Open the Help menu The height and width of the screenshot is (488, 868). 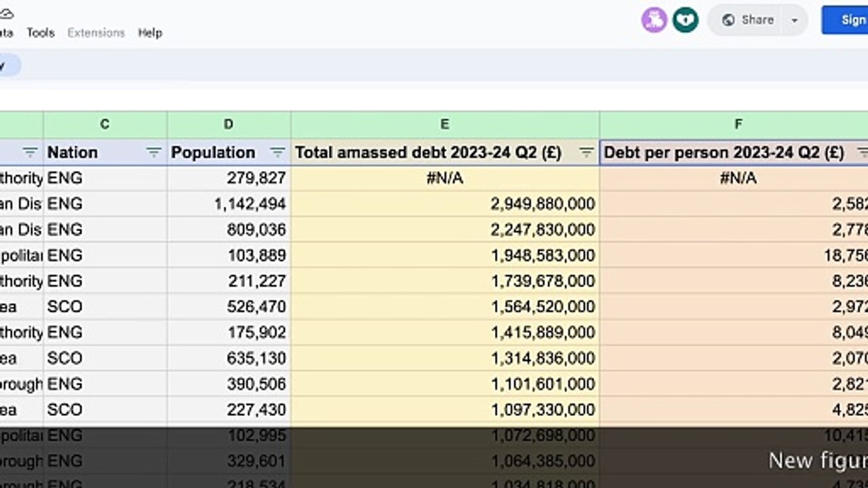pos(150,33)
